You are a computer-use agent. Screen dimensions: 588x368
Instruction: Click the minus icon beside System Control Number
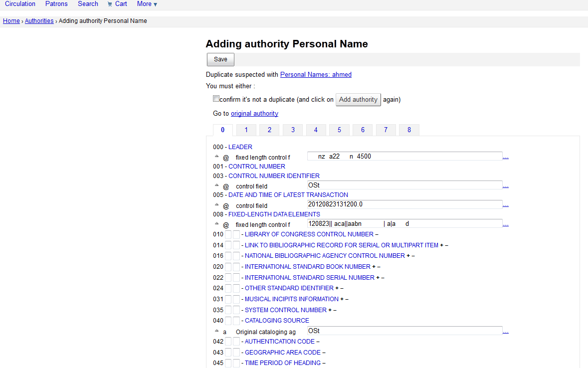point(335,310)
